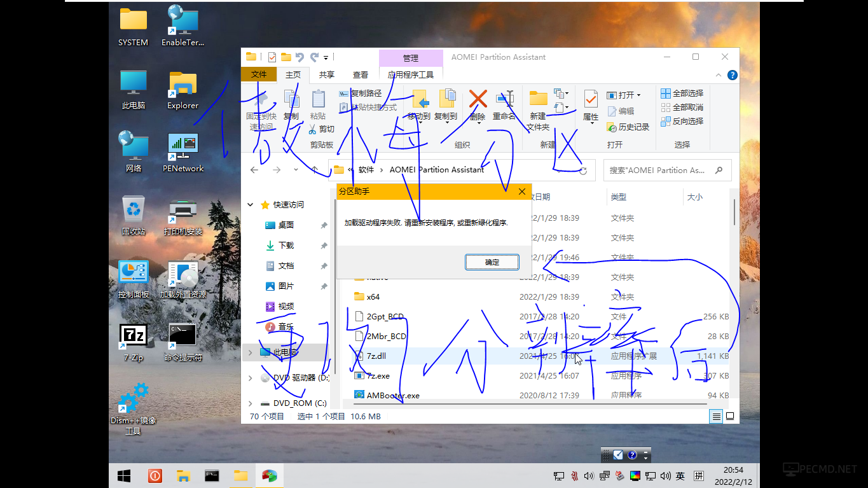Click the New folder (新建文件夹) icon
Screen dimensions: 868x488
click(x=538, y=99)
